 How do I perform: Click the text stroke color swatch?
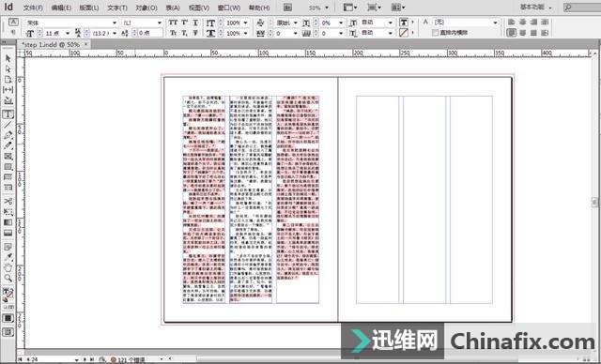(x=404, y=33)
